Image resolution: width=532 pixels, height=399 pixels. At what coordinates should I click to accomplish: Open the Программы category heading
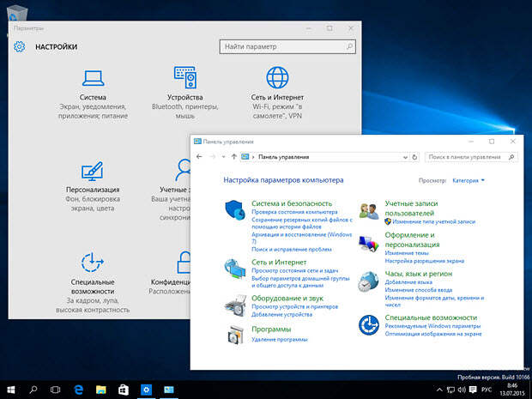click(271, 329)
